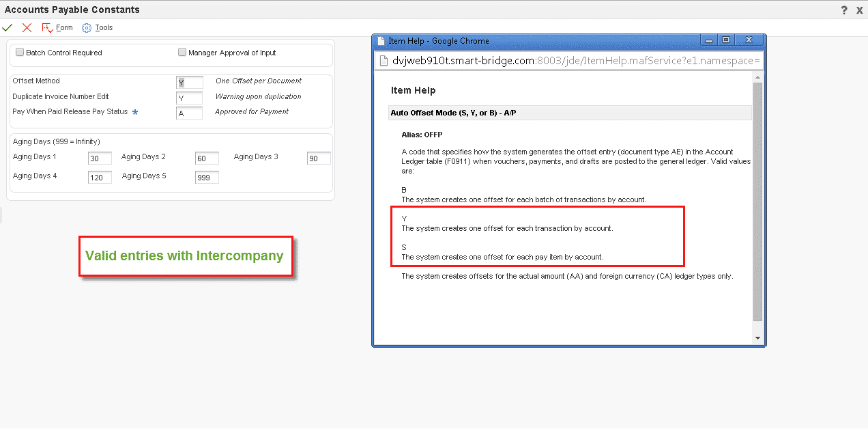Click the 'Item Help' title heading

point(413,90)
